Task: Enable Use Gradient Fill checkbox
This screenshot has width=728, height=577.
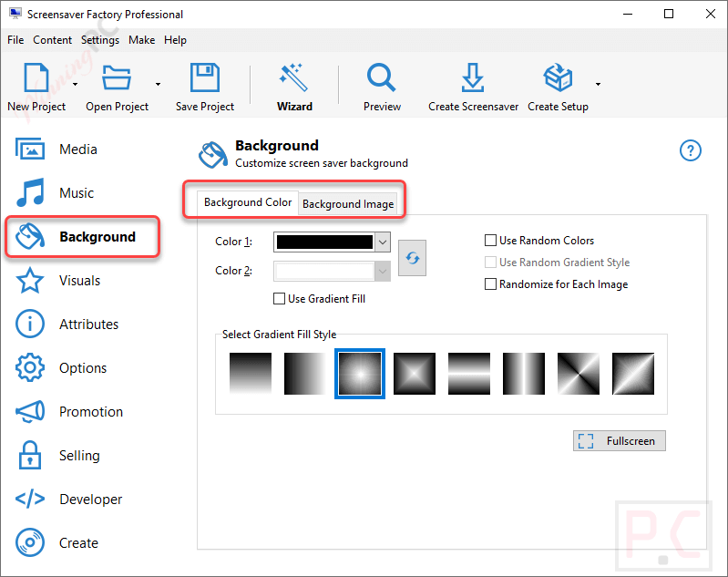Action: click(x=279, y=299)
